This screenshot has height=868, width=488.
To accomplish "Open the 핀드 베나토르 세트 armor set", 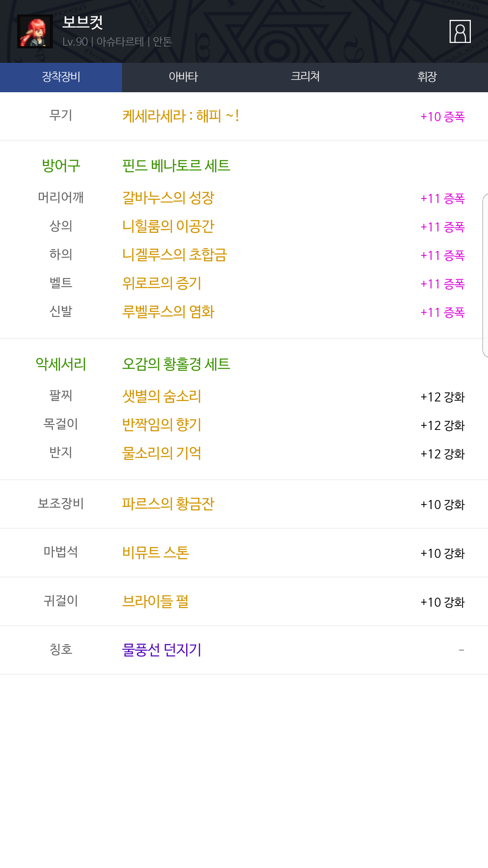I will (x=176, y=165).
